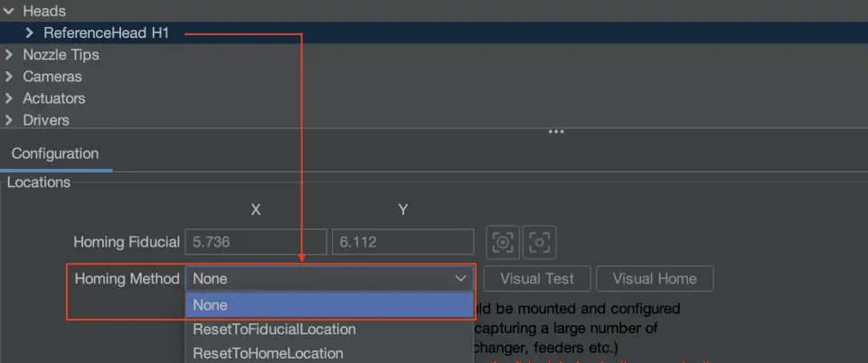Click the Homing Fiducial label
This screenshot has height=363, width=868.
[127, 242]
